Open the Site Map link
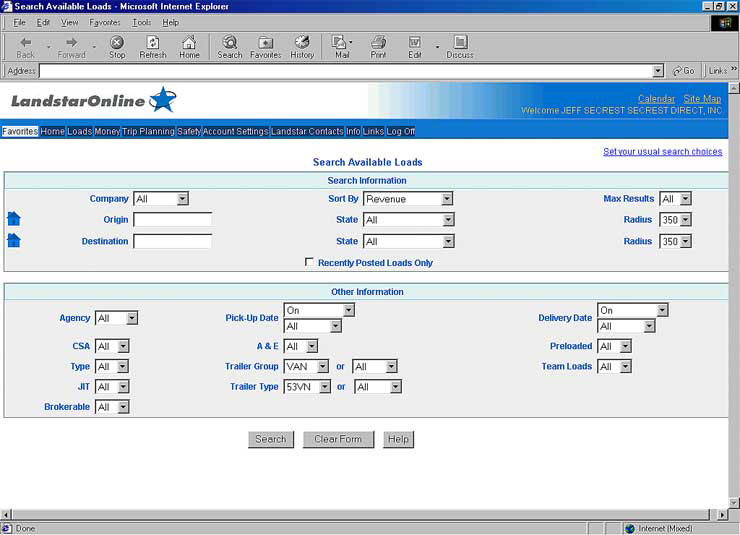This screenshot has width=740, height=535. point(702,99)
